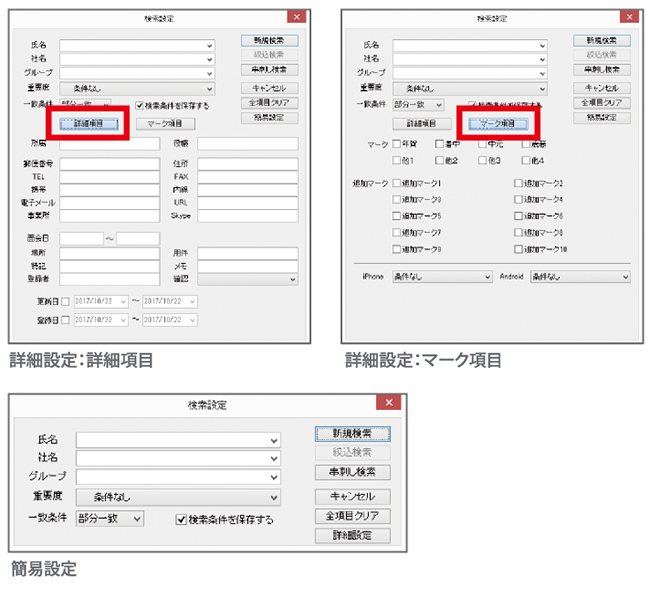The width and height of the screenshot is (650, 598).
Task: Click the 用件 input field
Action: point(247,253)
